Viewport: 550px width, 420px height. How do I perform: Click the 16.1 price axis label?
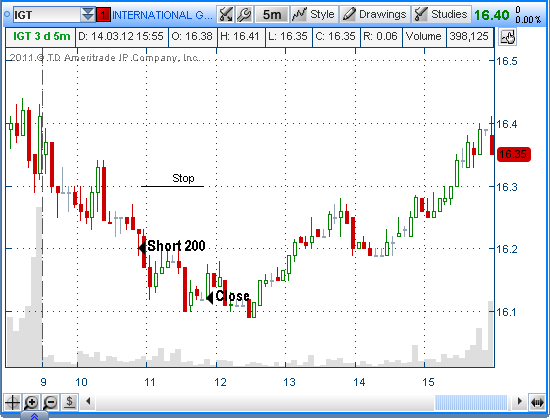[x=506, y=312]
